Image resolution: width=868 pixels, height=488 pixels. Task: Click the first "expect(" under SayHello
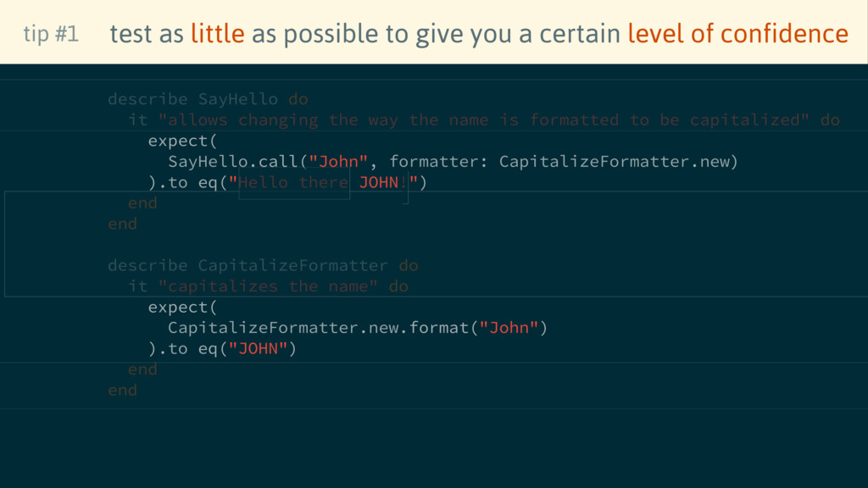(183, 141)
